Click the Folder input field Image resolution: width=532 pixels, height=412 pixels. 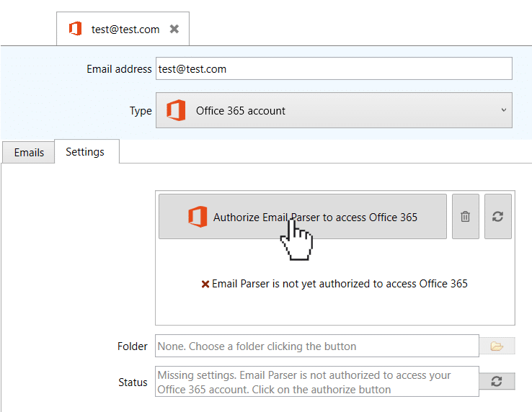pyautogui.click(x=317, y=346)
